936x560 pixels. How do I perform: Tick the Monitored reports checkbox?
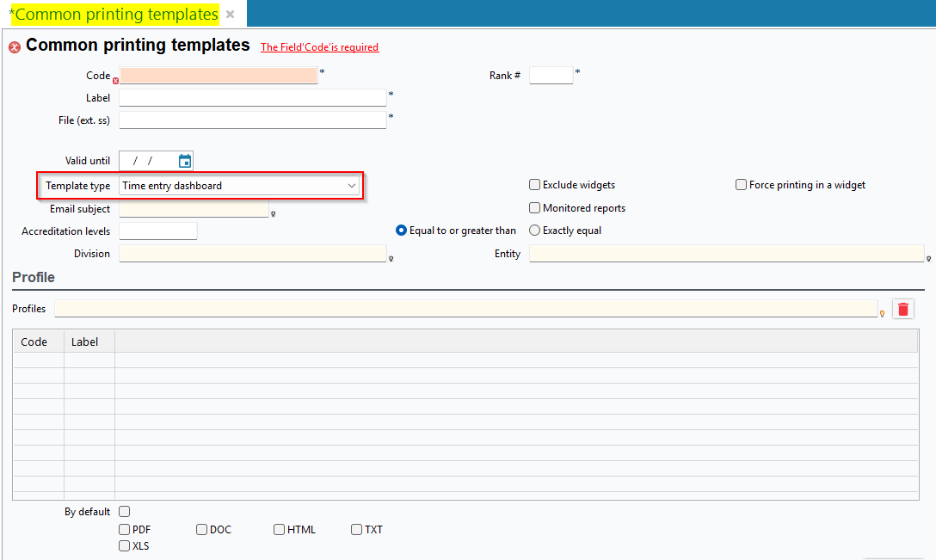click(x=534, y=208)
